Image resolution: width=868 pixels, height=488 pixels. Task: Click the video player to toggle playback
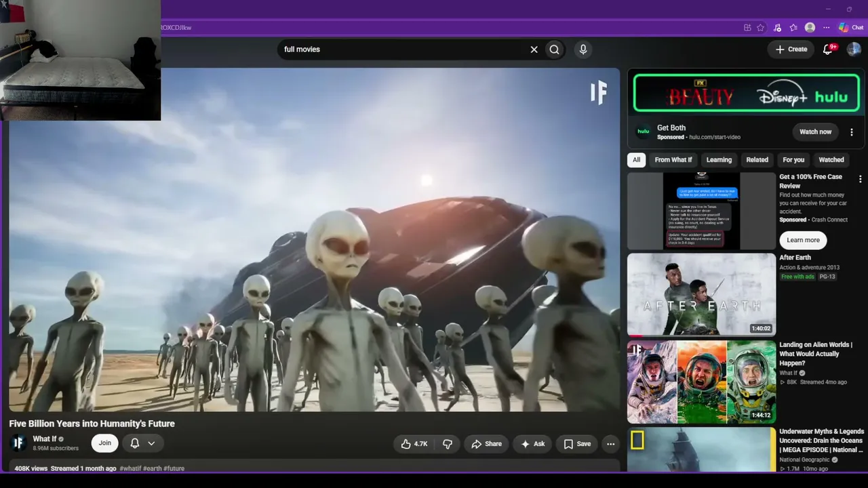tap(314, 239)
